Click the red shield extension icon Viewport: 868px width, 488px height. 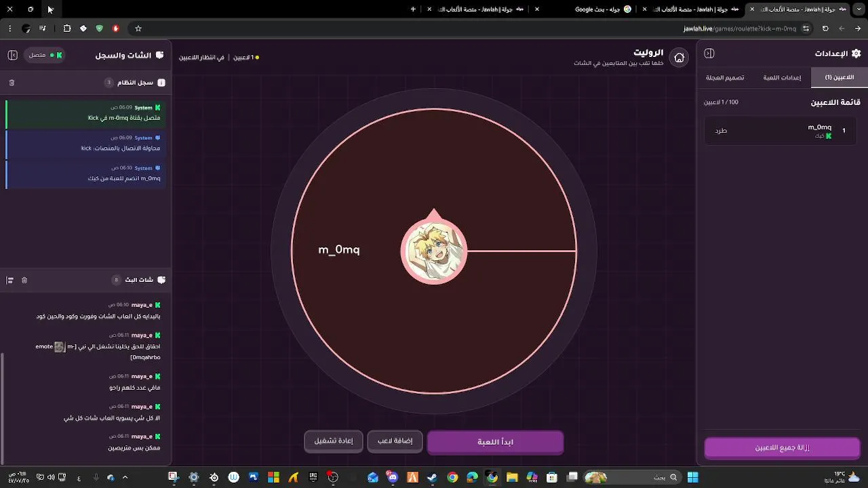116,28
